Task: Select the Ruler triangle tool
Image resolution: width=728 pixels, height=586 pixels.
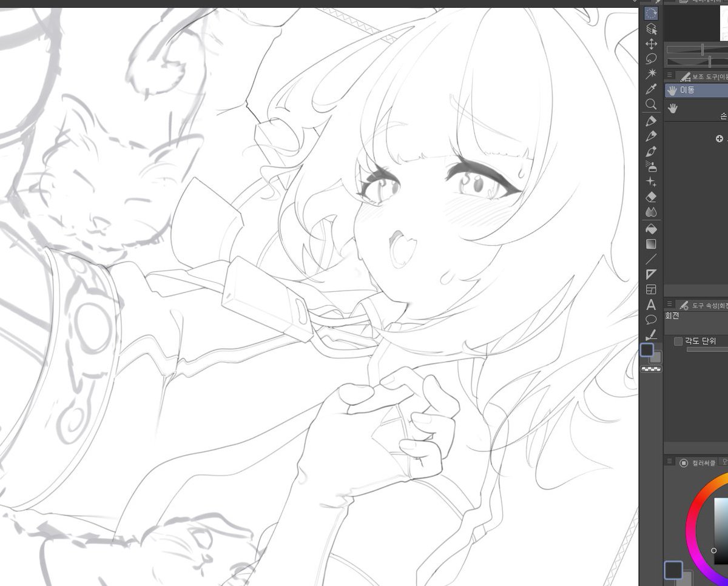Action: click(651, 274)
